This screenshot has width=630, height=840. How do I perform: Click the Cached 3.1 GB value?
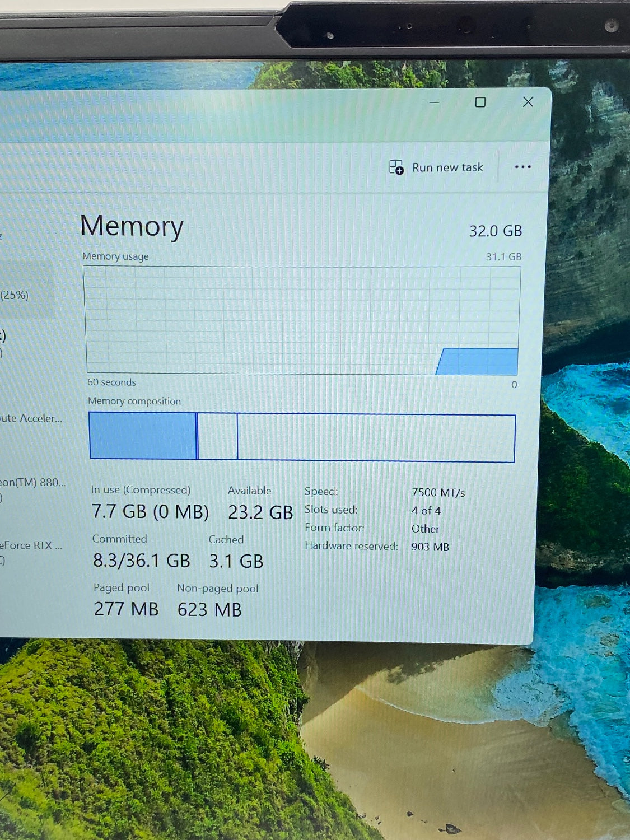click(x=236, y=561)
